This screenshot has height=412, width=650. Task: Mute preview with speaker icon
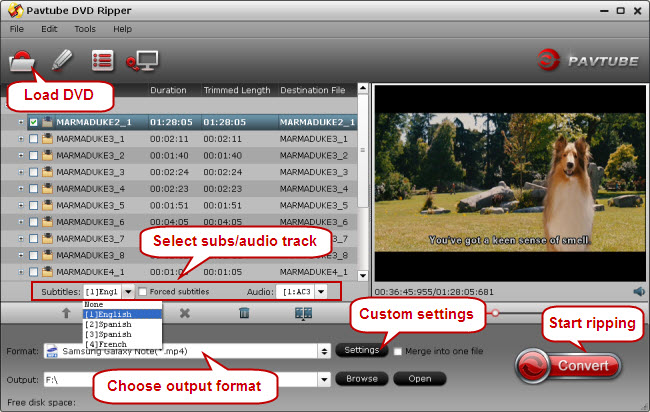coord(639,291)
